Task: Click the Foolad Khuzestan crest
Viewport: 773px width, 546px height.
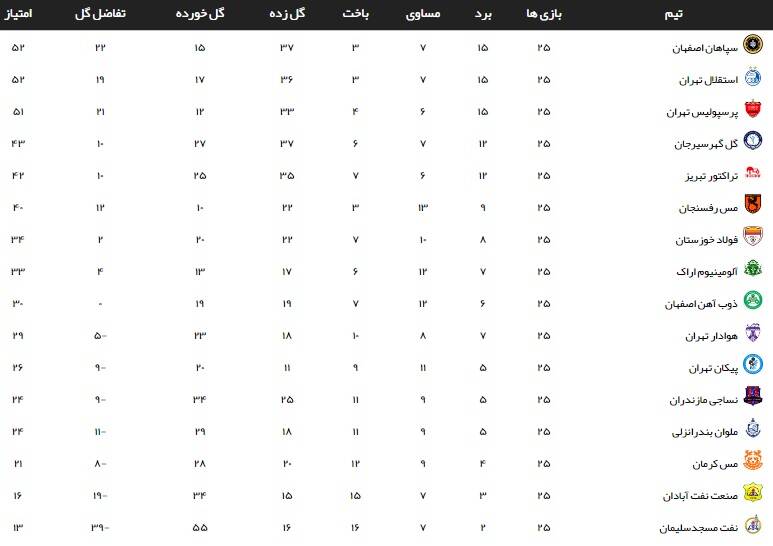Action: click(x=753, y=239)
